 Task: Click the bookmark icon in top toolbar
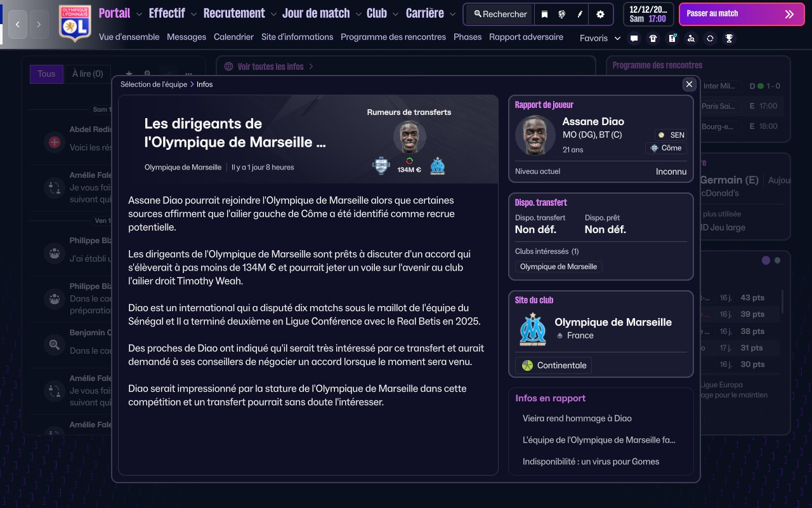pos(544,14)
